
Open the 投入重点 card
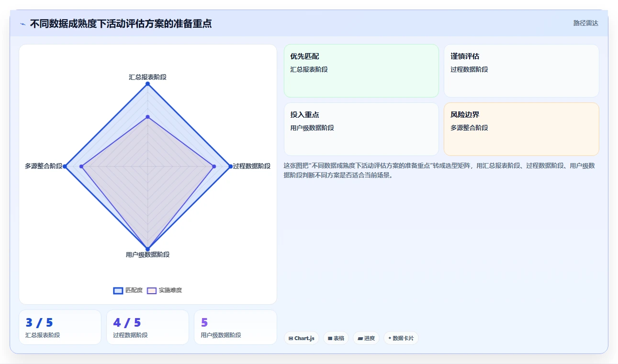[x=361, y=129]
